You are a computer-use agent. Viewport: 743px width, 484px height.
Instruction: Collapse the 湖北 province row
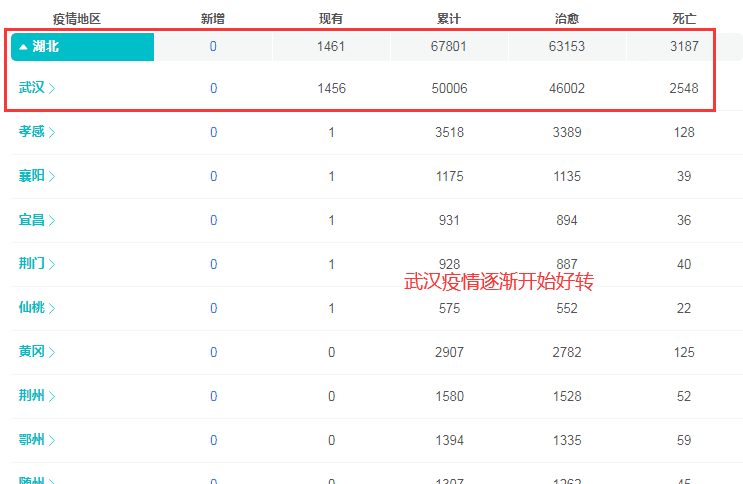pos(24,47)
